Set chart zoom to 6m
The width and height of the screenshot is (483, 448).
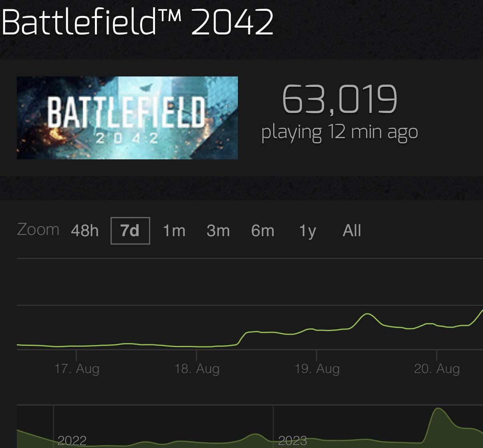pos(263,231)
